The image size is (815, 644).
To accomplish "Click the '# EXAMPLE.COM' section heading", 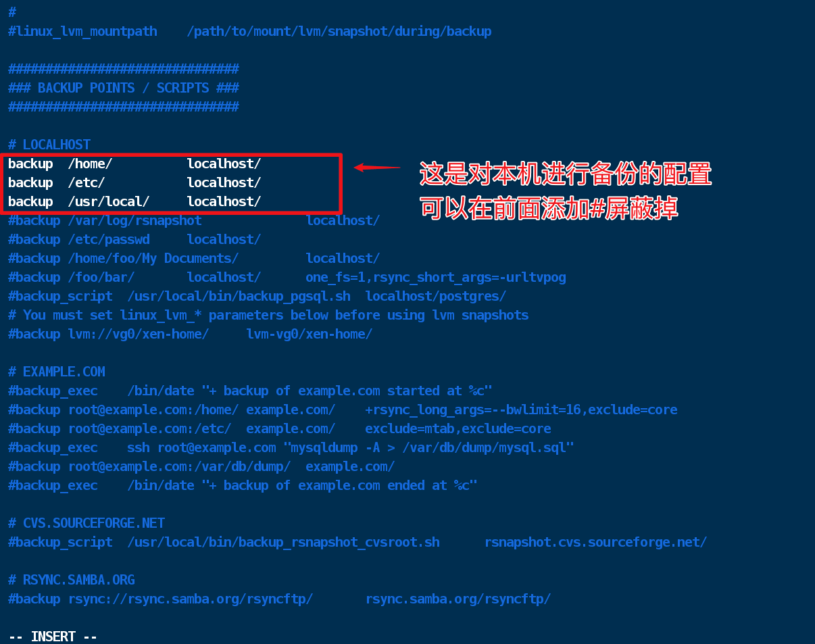I will [57, 372].
